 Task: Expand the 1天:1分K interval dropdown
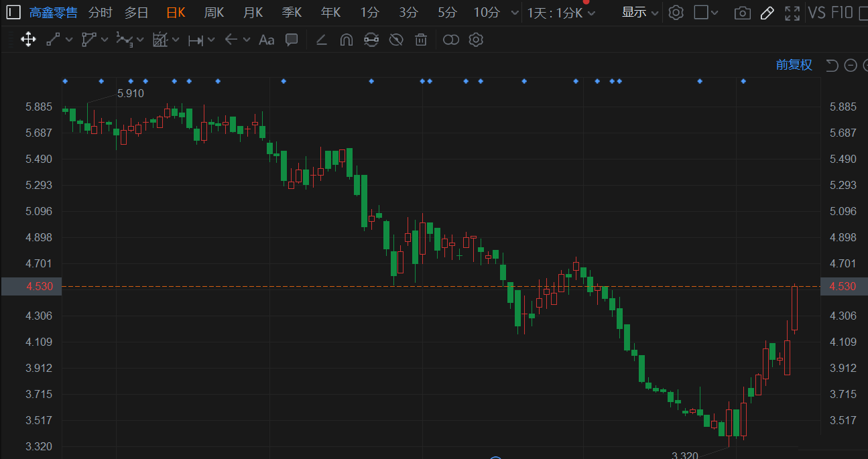pos(561,13)
